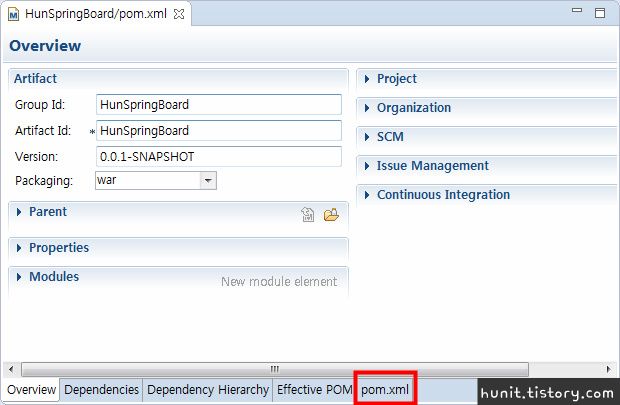Click the New module element link

click(x=279, y=282)
